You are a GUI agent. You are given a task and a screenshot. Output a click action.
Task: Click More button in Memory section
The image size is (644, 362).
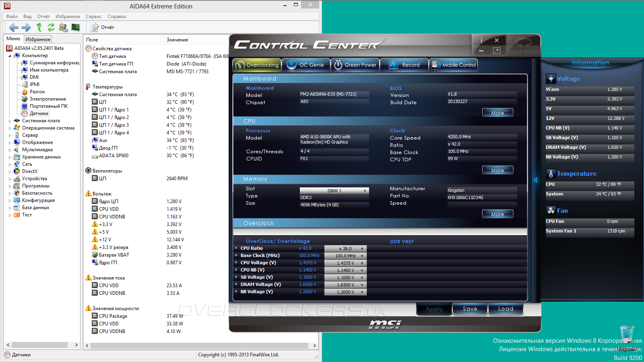[497, 214]
